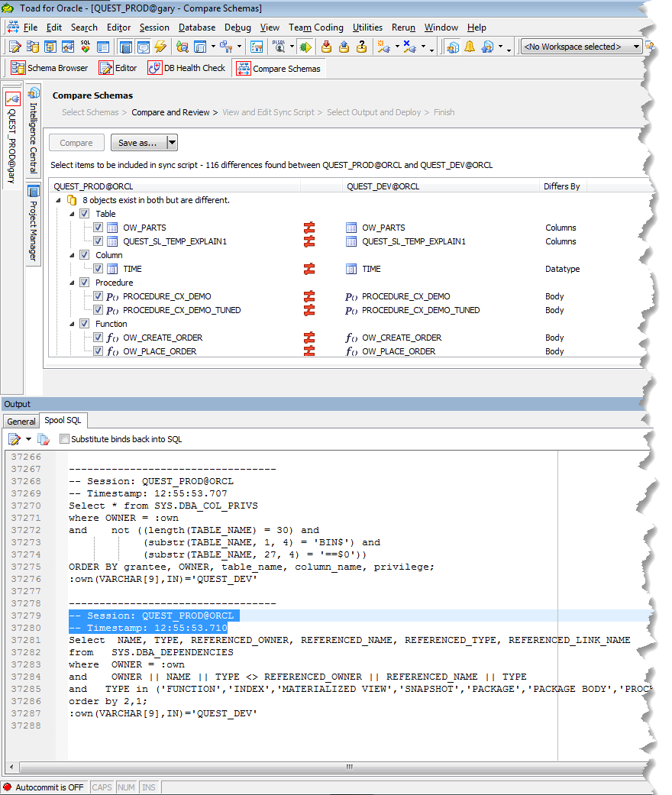Image resolution: width=672 pixels, height=795 pixels.
Task: Uncheck the OW_PARTS table checkbox
Action: click(x=99, y=228)
